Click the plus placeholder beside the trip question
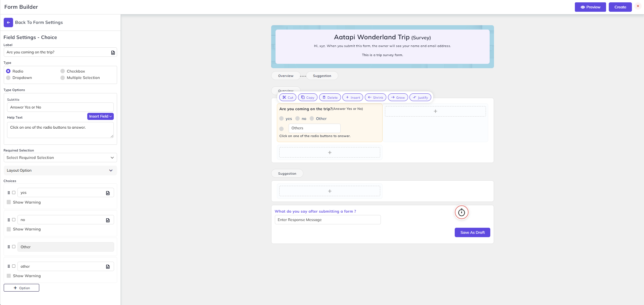 point(435,111)
